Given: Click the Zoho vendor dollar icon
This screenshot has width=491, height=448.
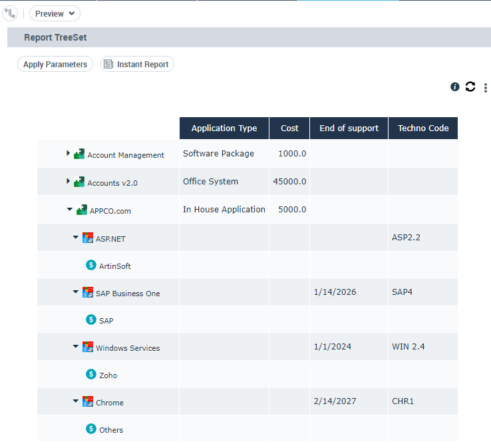Looking at the screenshot, I should (91, 374).
